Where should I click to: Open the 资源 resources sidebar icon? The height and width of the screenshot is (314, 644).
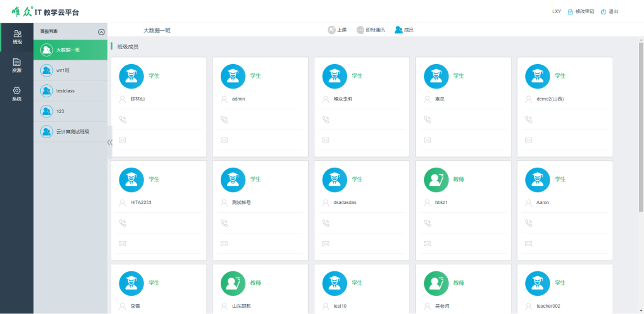(x=17, y=65)
